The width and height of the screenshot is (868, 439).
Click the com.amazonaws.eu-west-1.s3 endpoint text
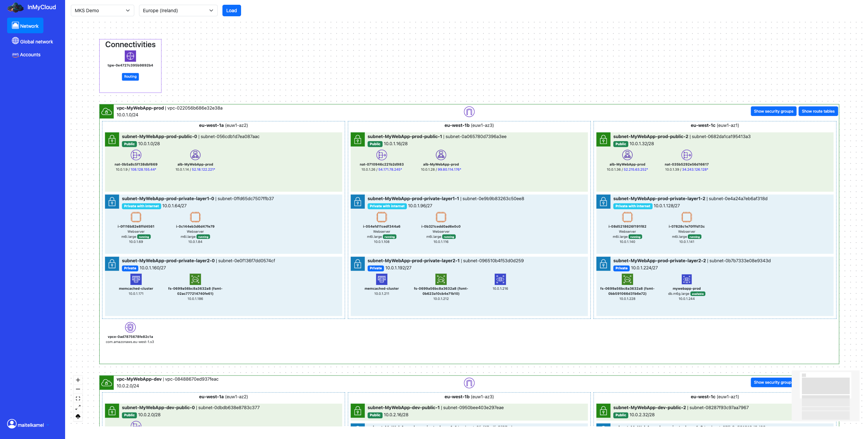(130, 342)
